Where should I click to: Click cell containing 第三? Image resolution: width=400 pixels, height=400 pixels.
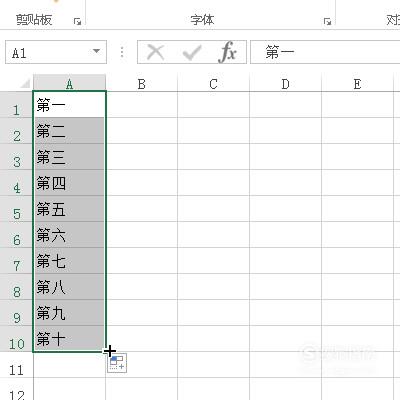click(69, 157)
